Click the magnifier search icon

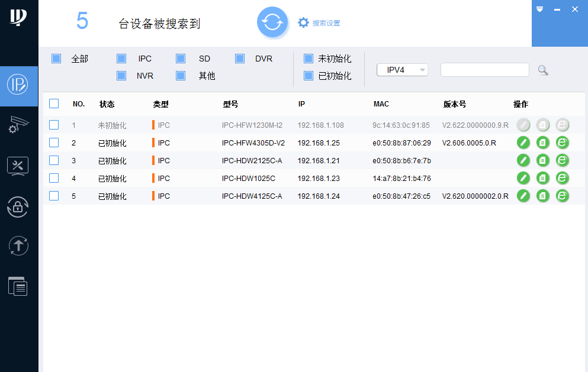coord(543,70)
